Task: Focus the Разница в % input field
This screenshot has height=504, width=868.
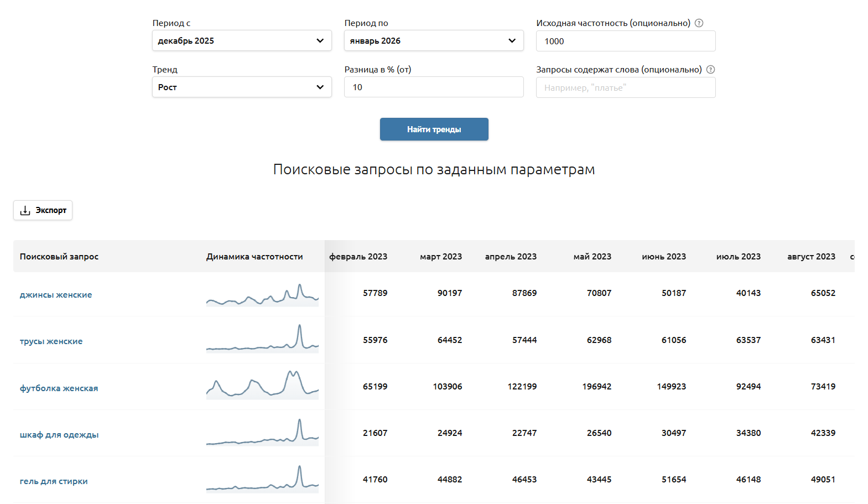Action: coord(433,87)
